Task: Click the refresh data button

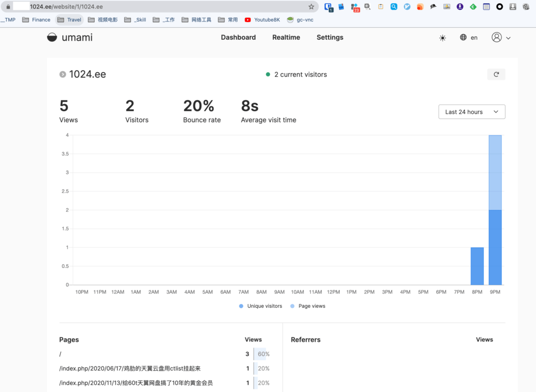Action: 496,74
